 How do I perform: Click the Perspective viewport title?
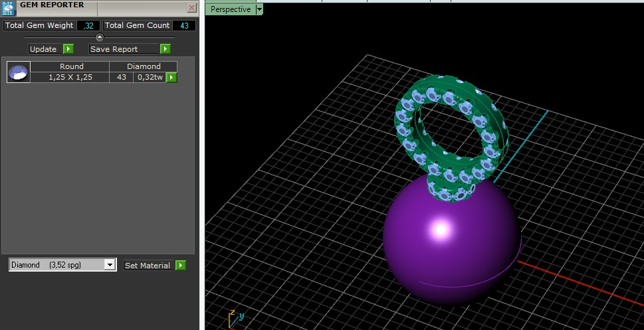tap(231, 9)
